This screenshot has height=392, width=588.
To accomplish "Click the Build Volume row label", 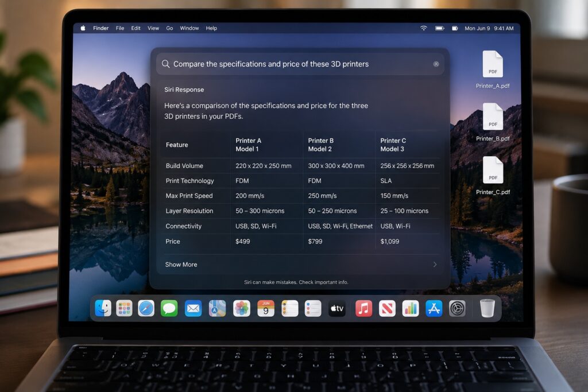I will [184, 166].
